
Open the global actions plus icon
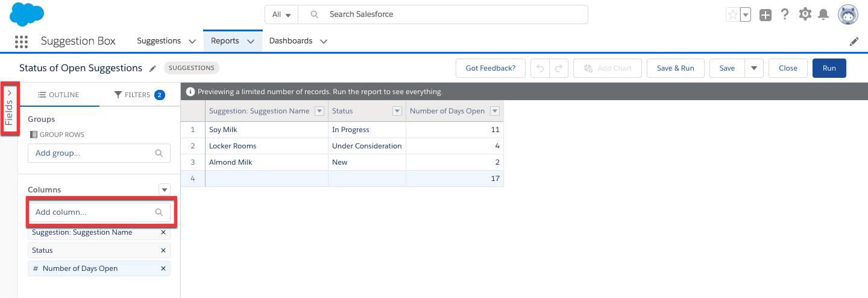coord(766,15)
